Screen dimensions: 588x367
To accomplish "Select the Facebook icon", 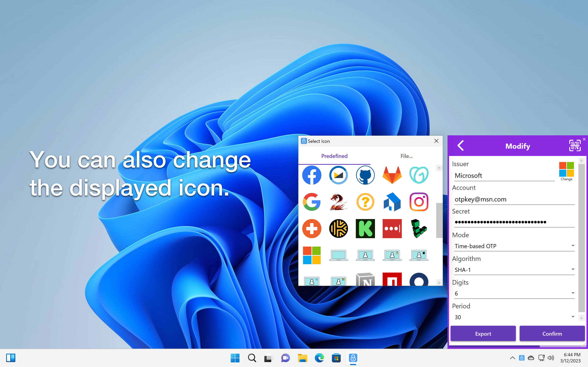I will point(312,175).
